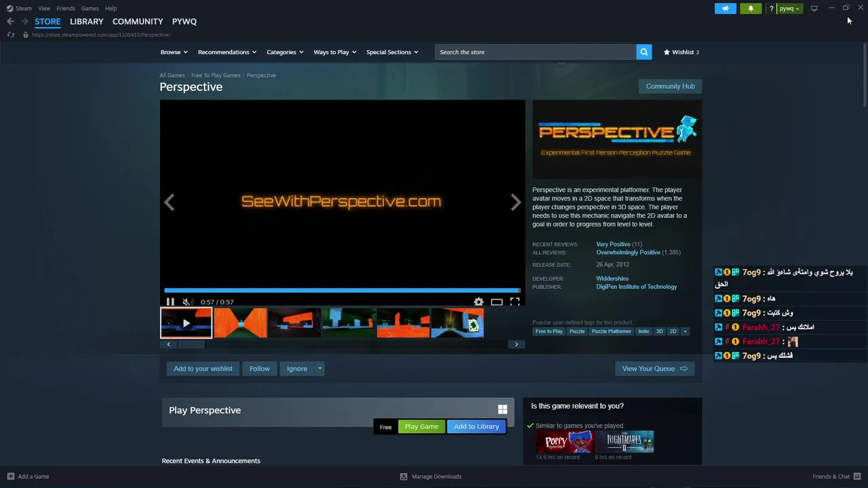Screen dimensions: 868x488
Task: Open the Little Nightmares II thumbnail
Action: pyautogui.click(x=625, y=441)
